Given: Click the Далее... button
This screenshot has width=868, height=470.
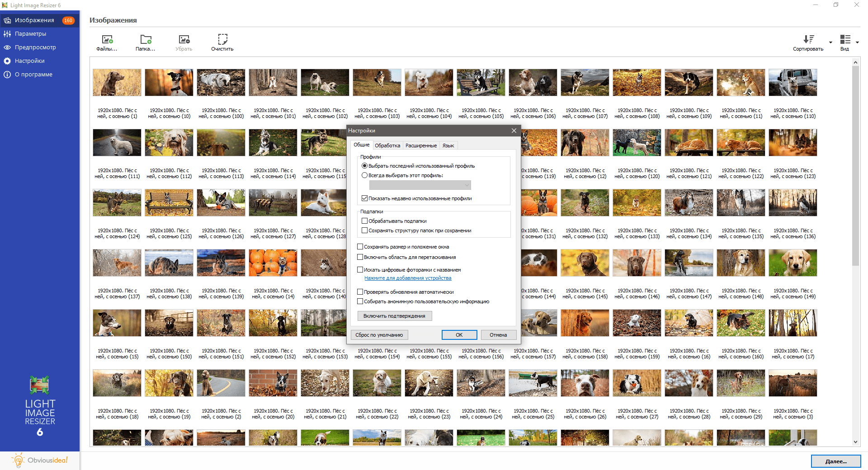Looking at the screenshot, I should pyautogui.click(x=836, y=461).
